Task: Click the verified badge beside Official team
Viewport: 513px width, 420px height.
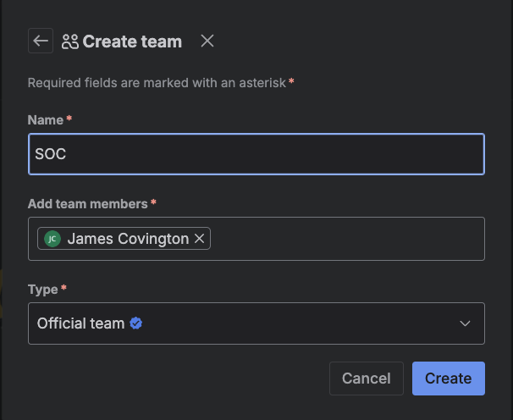Action: coord(135,323)
